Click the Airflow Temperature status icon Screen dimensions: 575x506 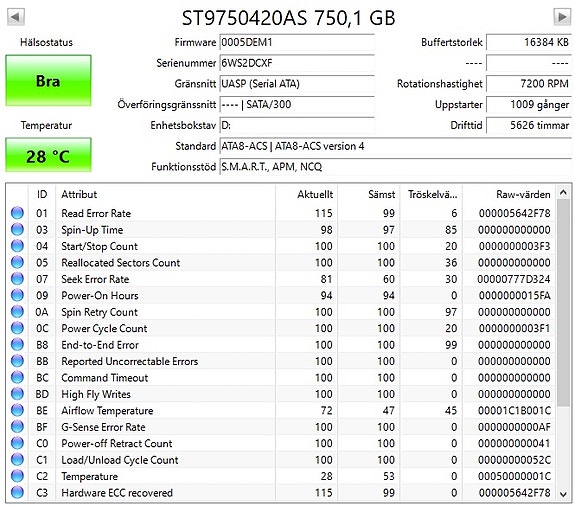[17, 410]
